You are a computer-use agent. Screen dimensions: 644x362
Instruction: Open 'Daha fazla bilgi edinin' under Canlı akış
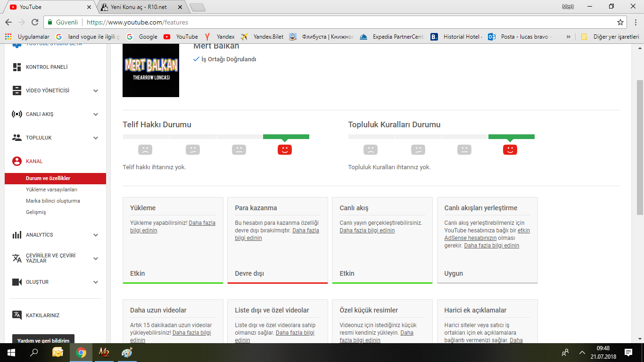(367, 230)
